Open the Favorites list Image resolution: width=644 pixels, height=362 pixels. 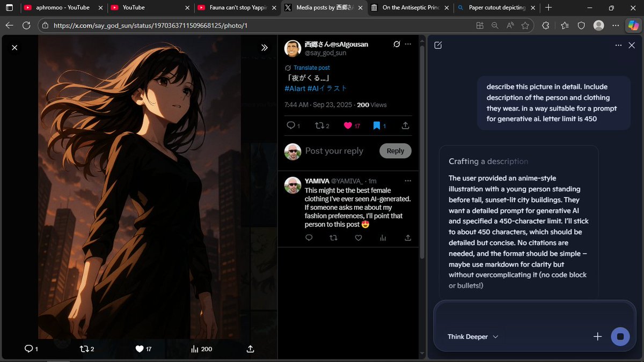(x=565, y=25)
